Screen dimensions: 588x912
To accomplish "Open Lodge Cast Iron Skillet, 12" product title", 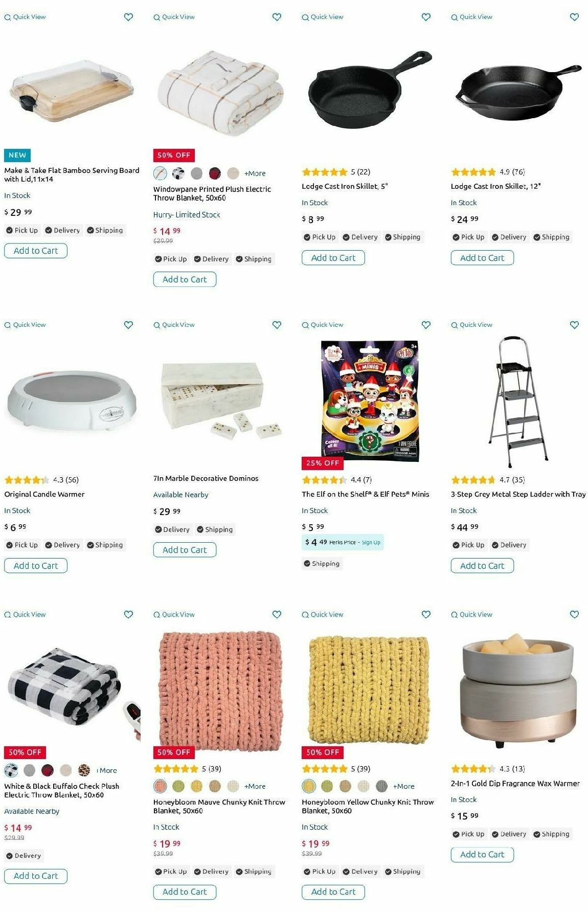I will click(495, 186).
